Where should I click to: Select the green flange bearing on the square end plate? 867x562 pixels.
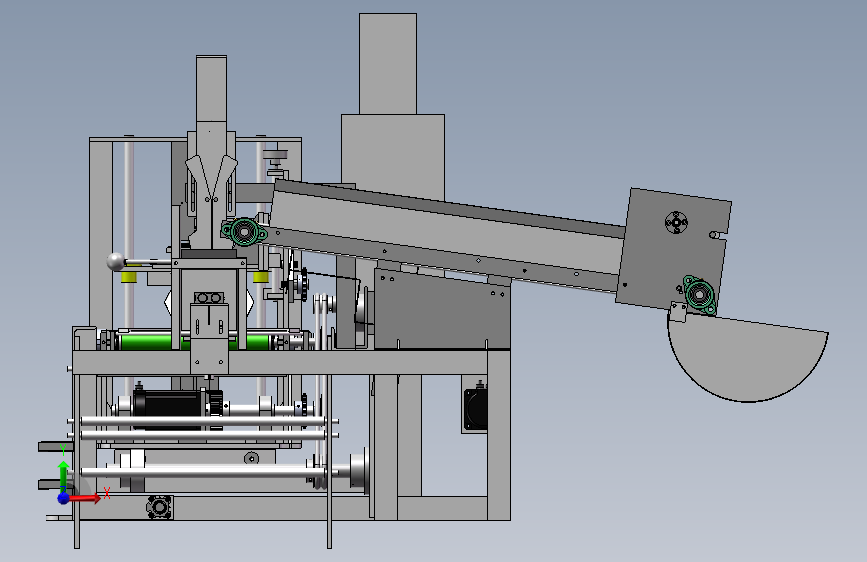click(x=699, y=295)
